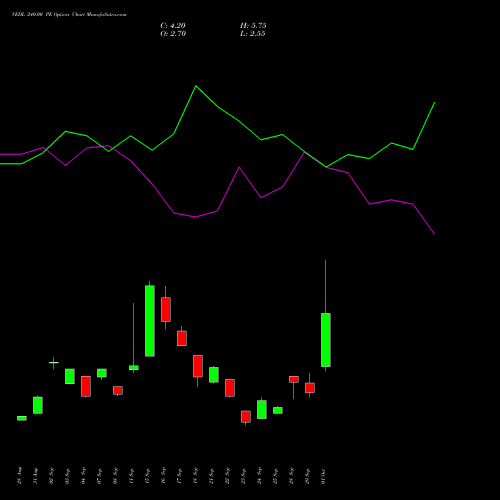Click the green candlestick for 24 Sep

pyautogui.click(x=262, y=409)
